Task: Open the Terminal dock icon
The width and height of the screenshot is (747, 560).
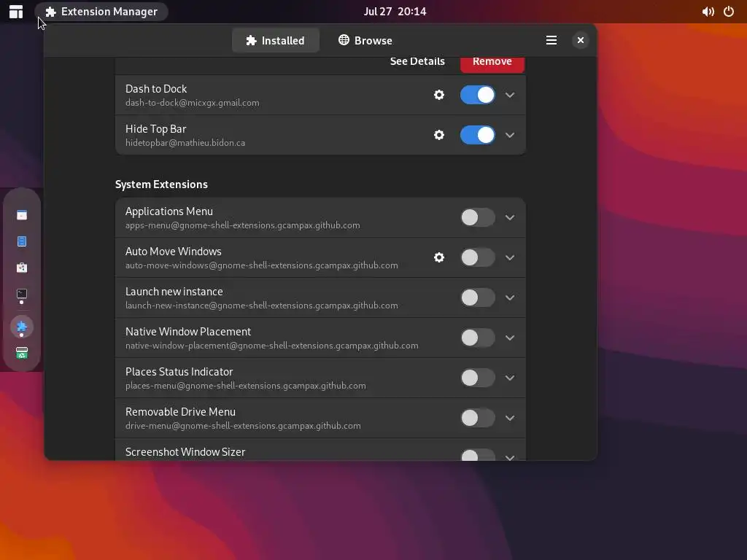Action: pos(22,294)
